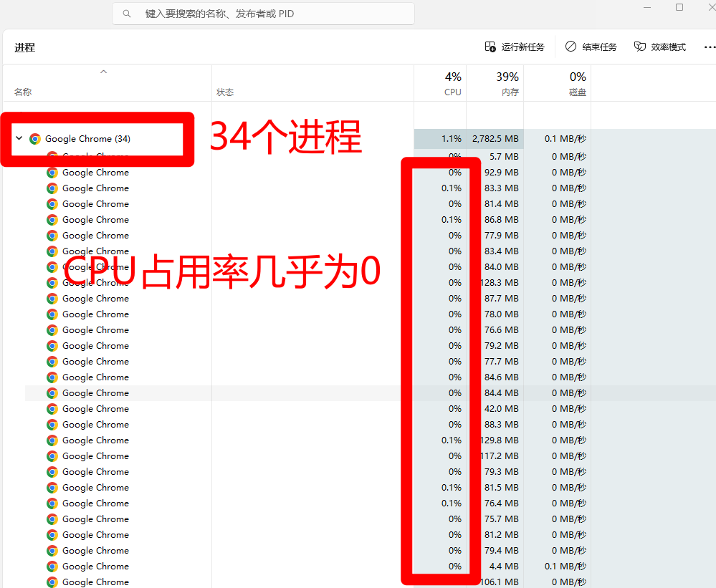Click the 2,782.5 MB total memory cell
The image size is (716, 588).
(x=495, y=139)
